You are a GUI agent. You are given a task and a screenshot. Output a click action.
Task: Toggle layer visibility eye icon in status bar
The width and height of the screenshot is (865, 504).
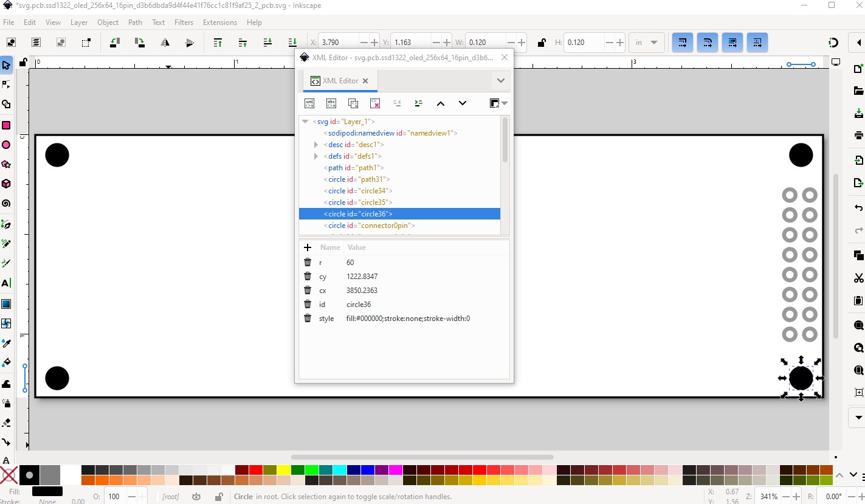196,497
